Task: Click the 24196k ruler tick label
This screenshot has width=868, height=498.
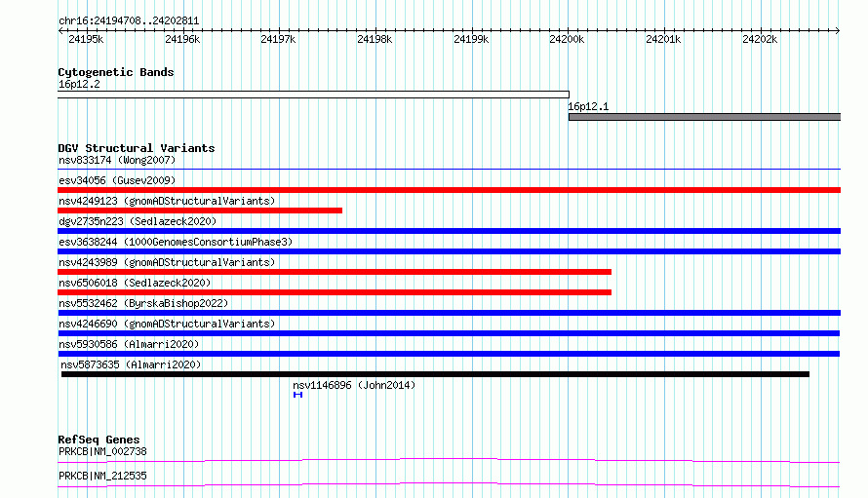Action: tap(182, 39)
